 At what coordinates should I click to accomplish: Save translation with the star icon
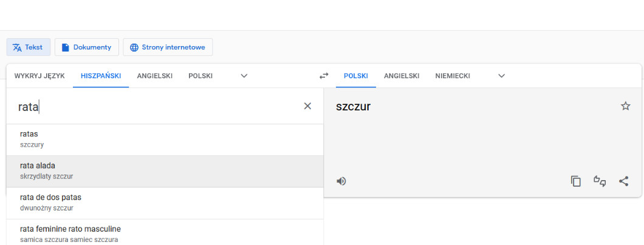(x=625, y=106)
